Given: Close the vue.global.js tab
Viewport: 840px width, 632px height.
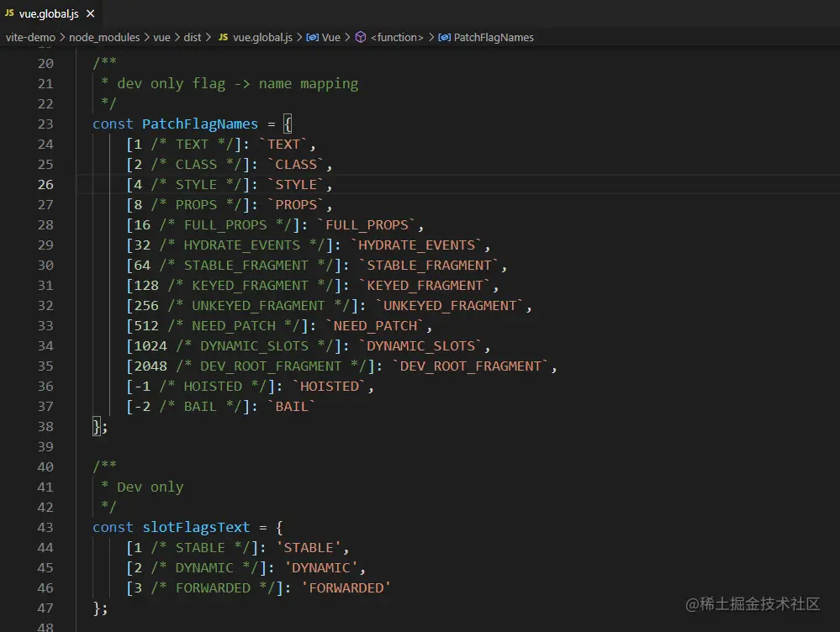Looking at the screenshot, I should click(x=91, y=13).
